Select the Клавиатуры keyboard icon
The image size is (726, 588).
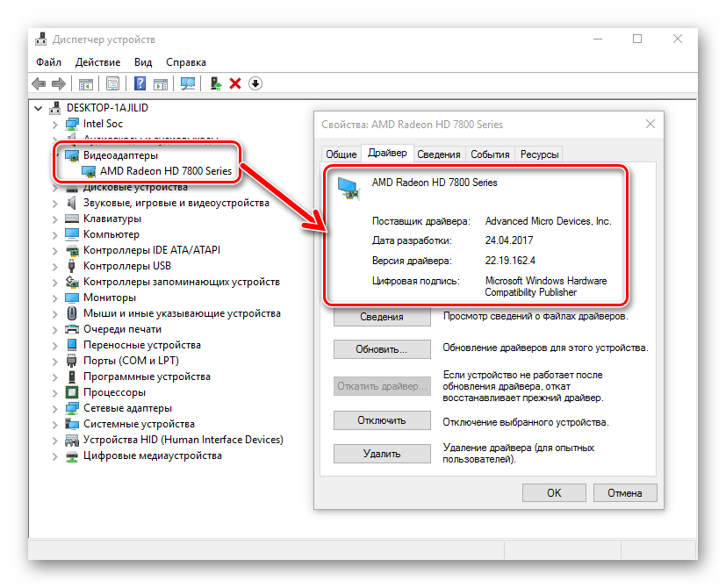72,219
